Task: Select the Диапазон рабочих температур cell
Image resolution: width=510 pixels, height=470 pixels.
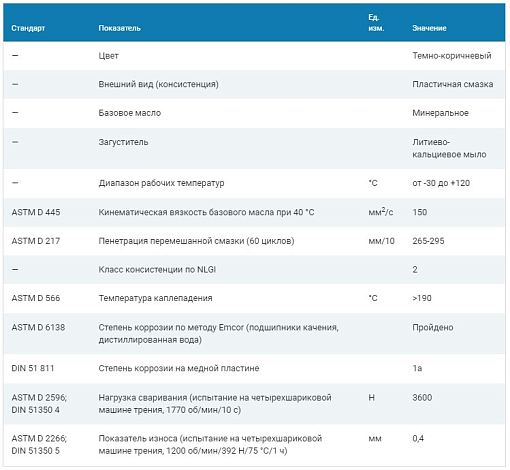Action: [161, 183]
